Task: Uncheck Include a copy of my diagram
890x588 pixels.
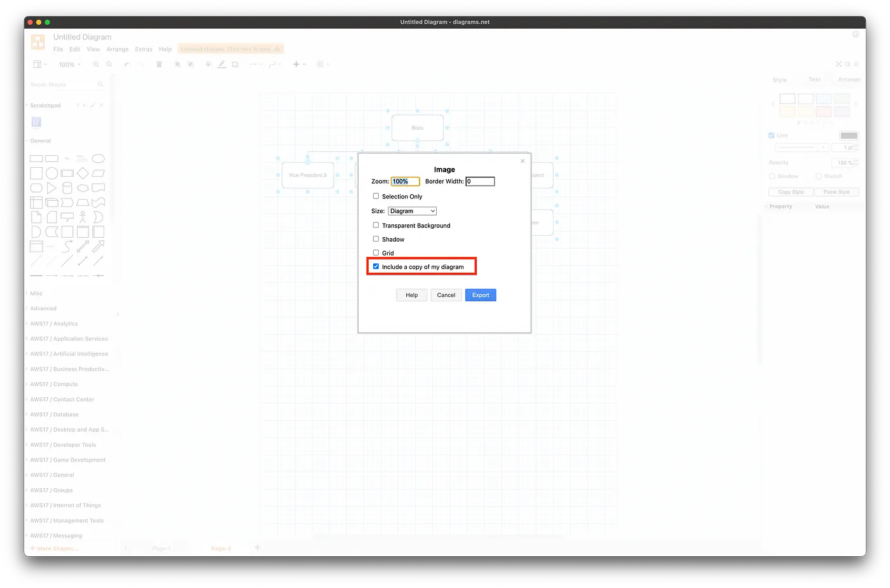Action: [376, 266]
